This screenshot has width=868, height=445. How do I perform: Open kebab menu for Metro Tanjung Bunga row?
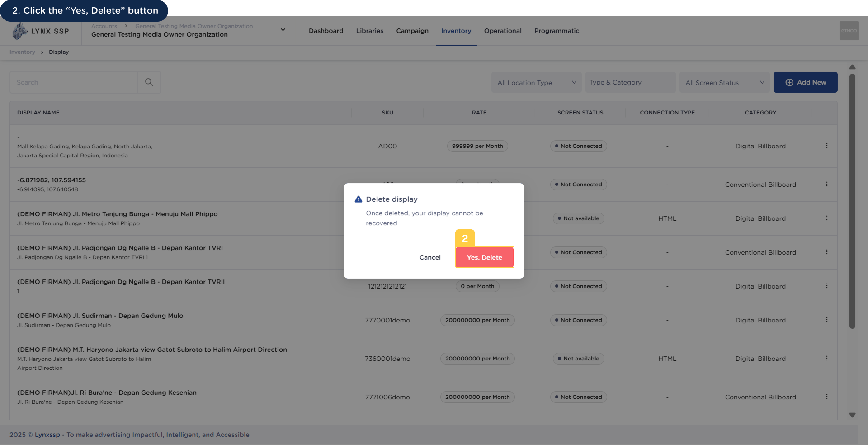(x=827, y=218)
